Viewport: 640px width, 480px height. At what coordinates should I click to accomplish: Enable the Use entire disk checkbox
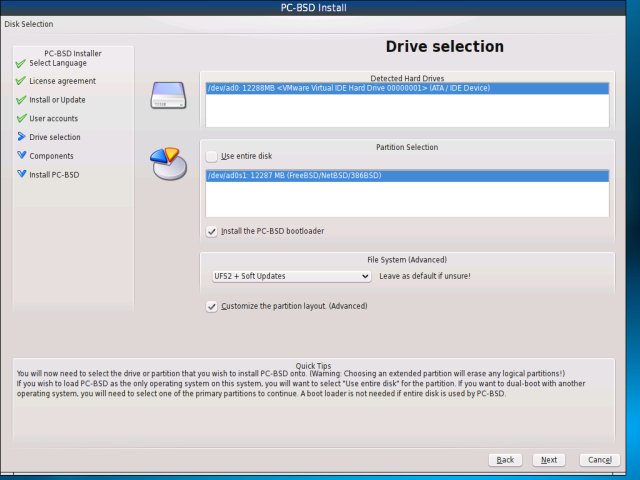point(211,156)
